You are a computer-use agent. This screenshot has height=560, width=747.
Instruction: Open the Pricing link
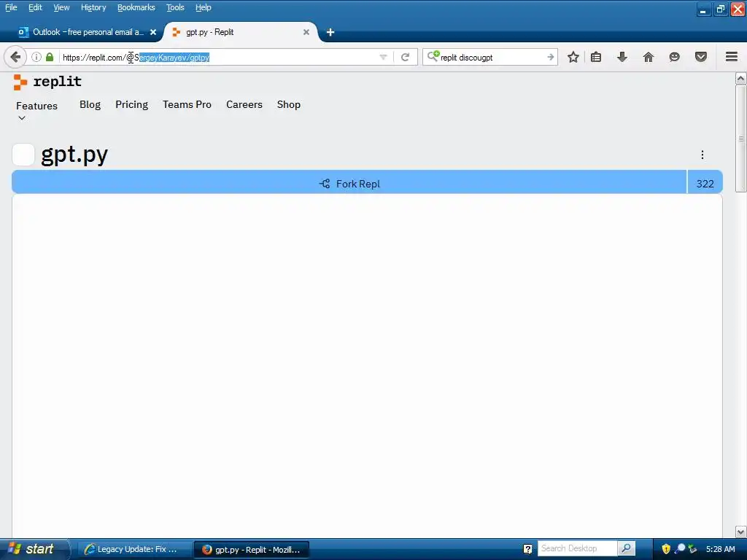coord(131,105)
